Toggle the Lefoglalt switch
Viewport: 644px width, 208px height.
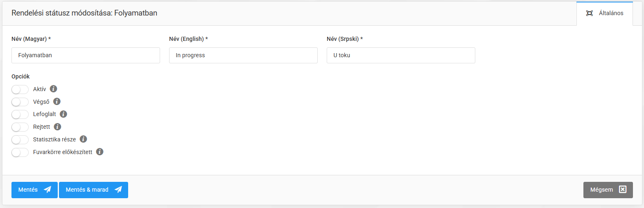point(20,114)
